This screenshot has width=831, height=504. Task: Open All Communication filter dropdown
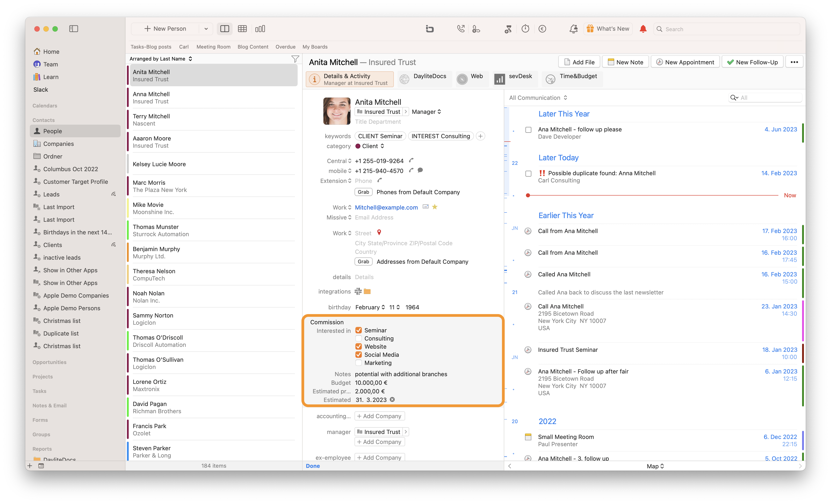(x=538, y=98)
